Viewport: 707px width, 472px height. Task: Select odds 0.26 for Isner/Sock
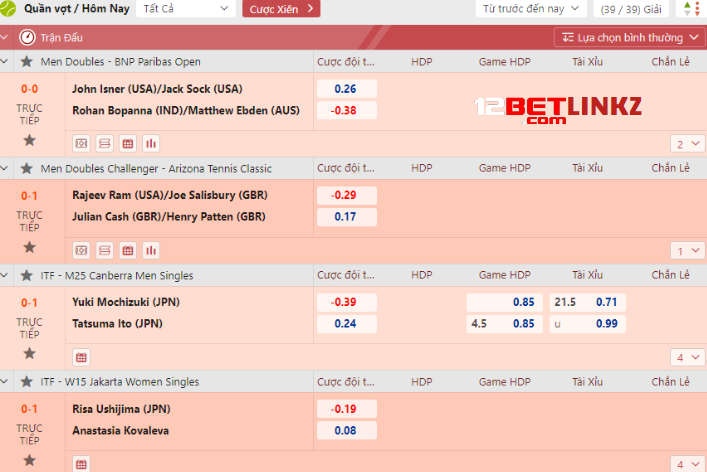[x=346, y=88]
